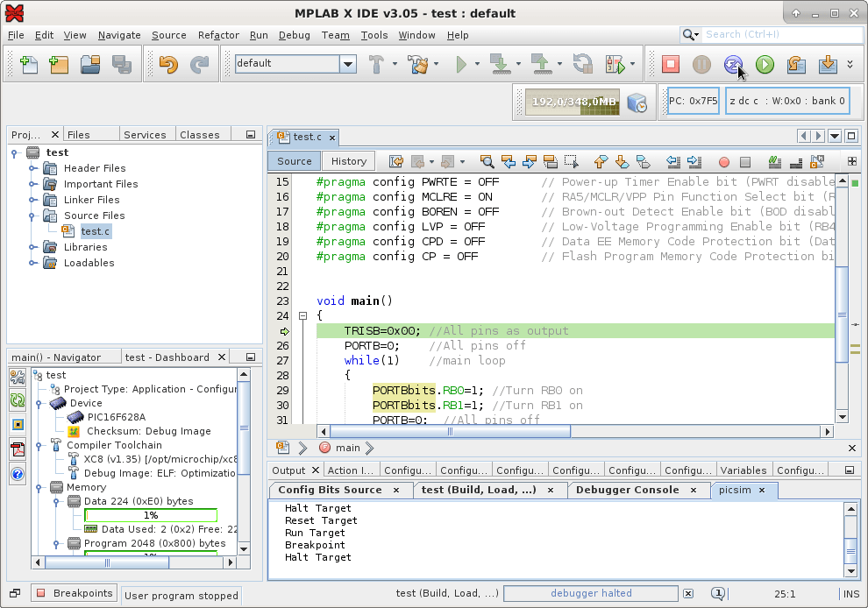
Task: Click the editor horizontal scrollbar thumb
Action: click(x=450, y=432)
